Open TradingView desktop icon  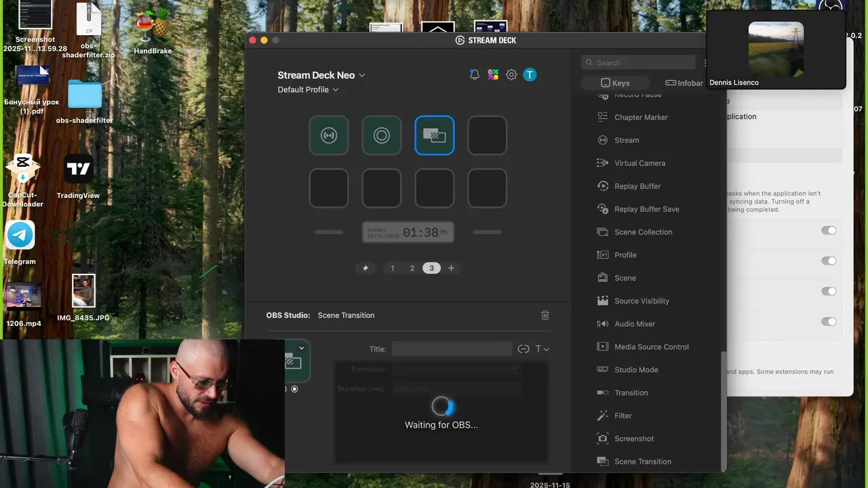[79, 176]
